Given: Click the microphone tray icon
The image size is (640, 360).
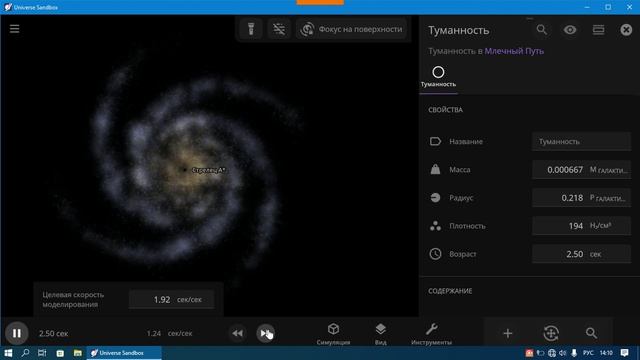Looking at the screenshot, I should [x=574, y=353].
